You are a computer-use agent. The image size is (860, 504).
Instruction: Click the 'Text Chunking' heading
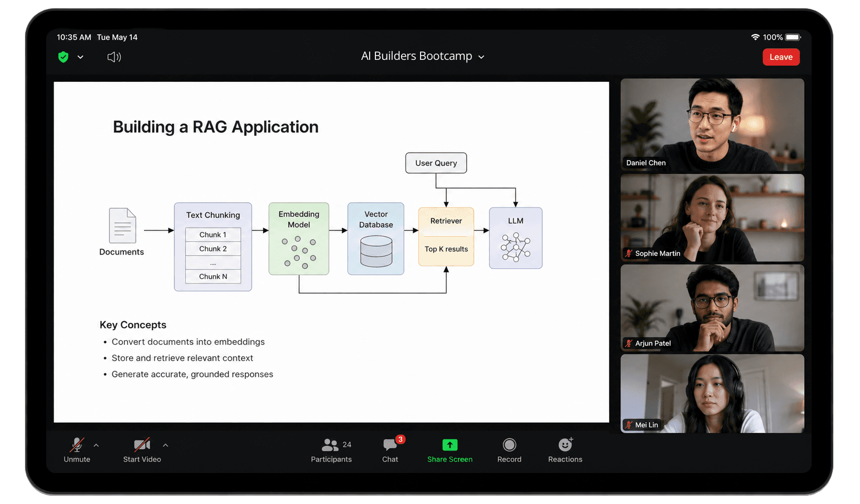[x=213, y=215]
